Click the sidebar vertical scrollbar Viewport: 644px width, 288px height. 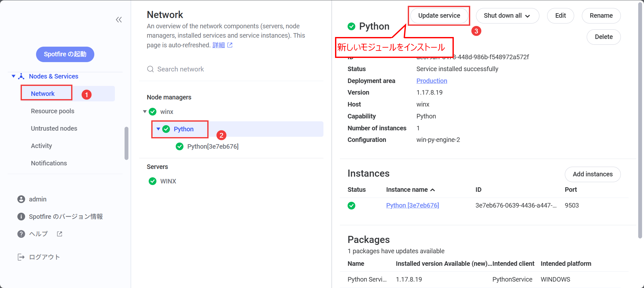pos(126,143)
